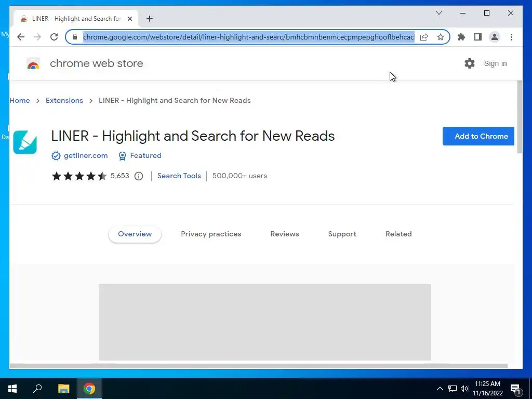Open File Explorer from the taskbar

[x=63, y=389]
